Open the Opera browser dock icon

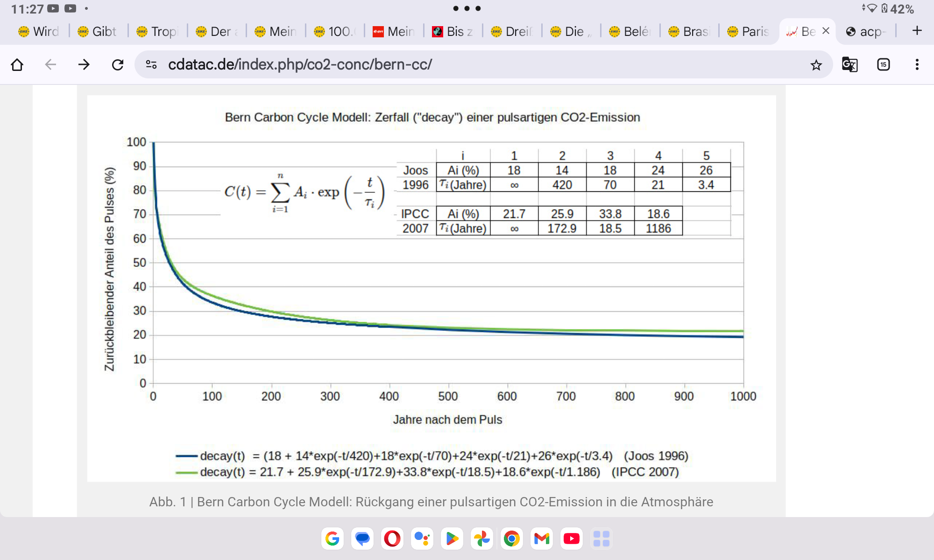point(392,539)
